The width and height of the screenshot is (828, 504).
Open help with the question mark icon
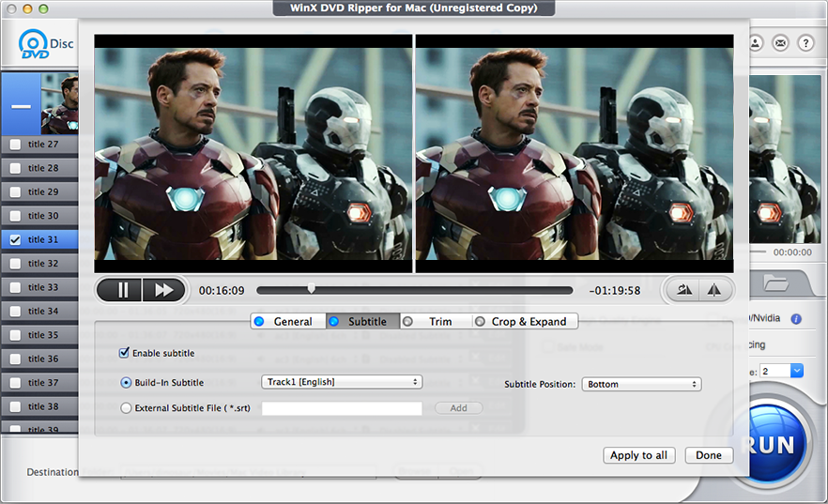805,43
